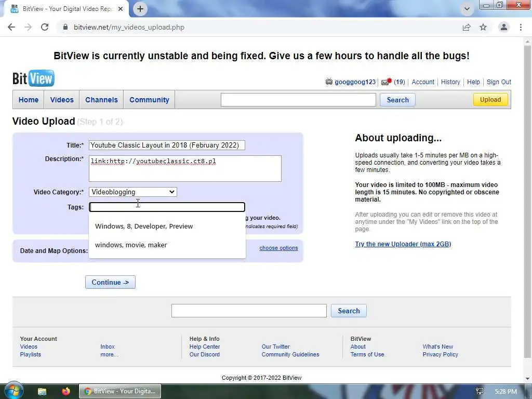This screenshot has width=532, height=399.
Task: Open the Chrome profile avatar icon
Action: click(504, 27)
